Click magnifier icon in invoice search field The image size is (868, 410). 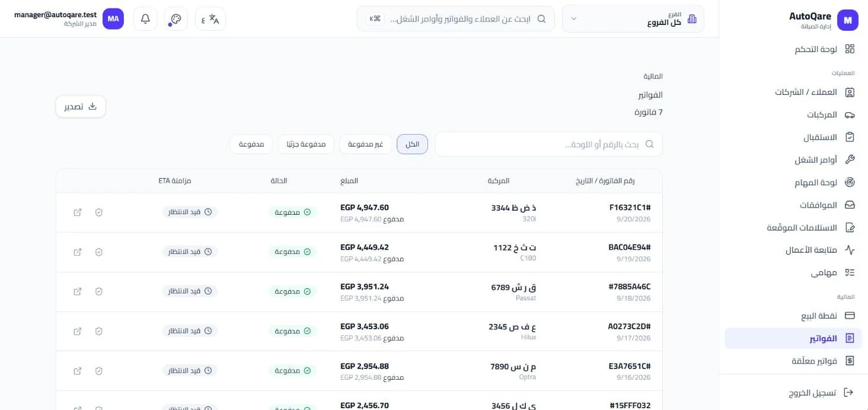pyautogui.click(x=650, y=144)
